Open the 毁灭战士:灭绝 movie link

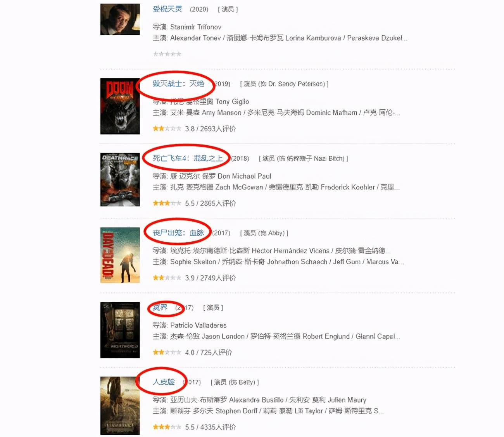178,84
